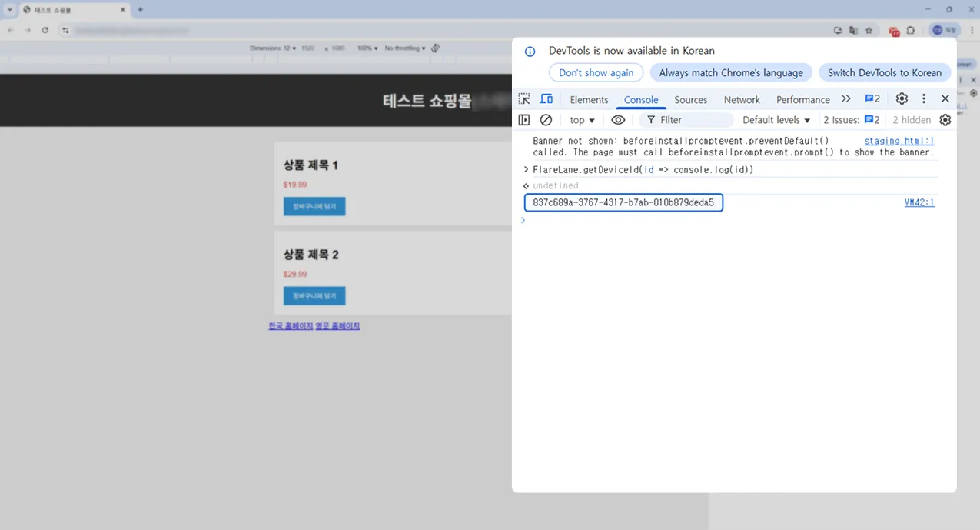Image resolution: width=980 pixels, height=530 pixels.
Task: Activate the inspect element picker icon
Action: pos(524,99)
